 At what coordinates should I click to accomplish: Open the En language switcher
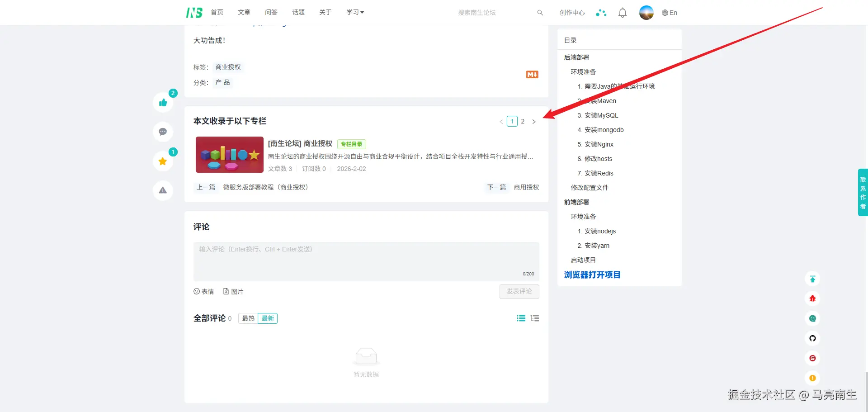[x=670, y=12]
